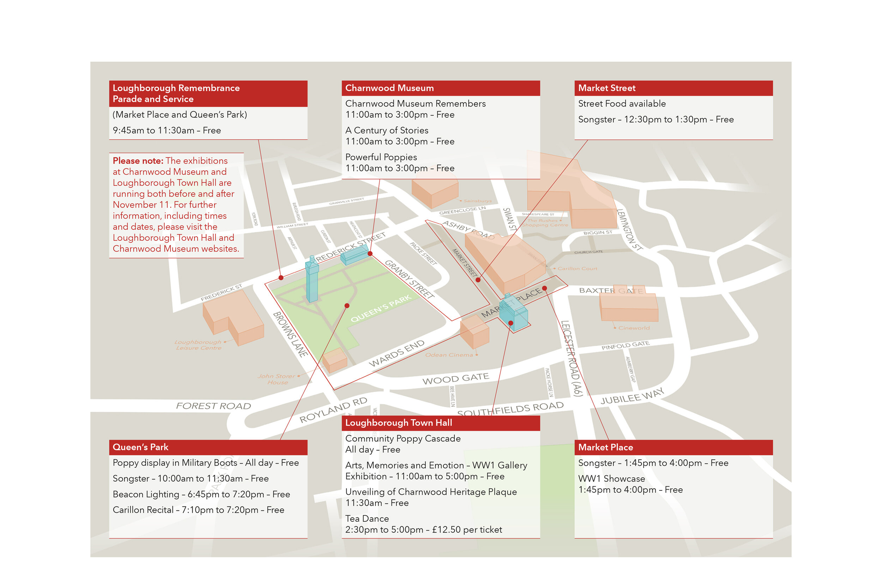Click 'Street Food available' text
The width and height of the screenshot is (882, 588).
[x=622, y=104]
